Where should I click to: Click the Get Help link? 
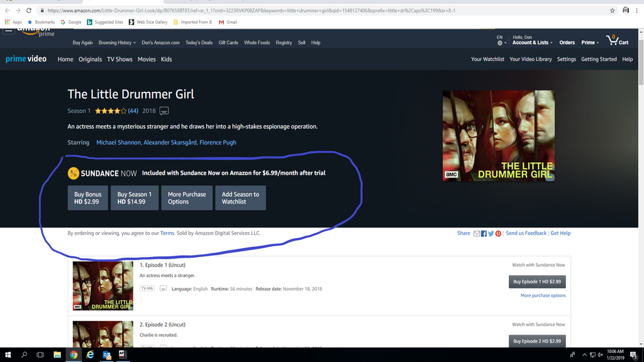click(560, 233)
